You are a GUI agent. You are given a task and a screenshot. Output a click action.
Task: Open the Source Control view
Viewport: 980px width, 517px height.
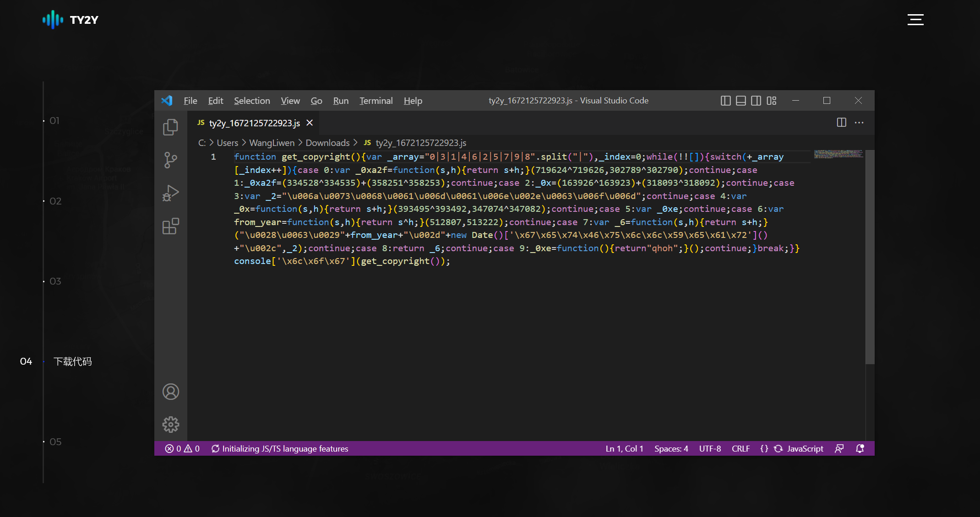coord(170,160)
